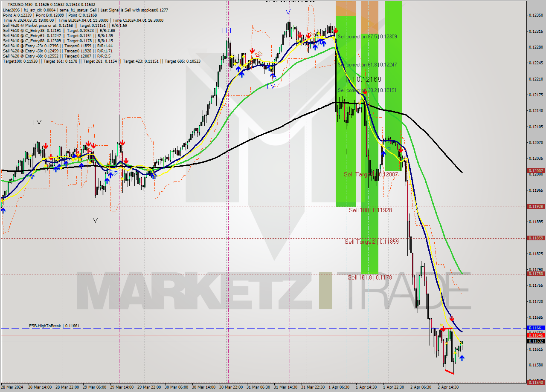Select the 'FSB-HighToBreak | 0.11661' label
Screen dimensions: 546x392
point(54,326)
